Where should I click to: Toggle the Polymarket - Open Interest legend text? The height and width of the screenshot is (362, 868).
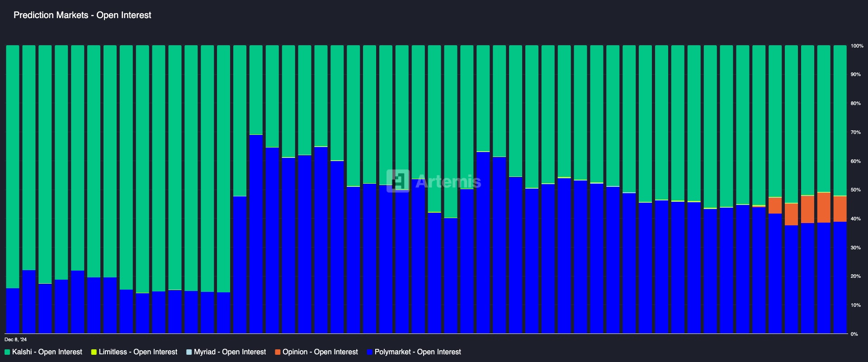tap(418, 352)
